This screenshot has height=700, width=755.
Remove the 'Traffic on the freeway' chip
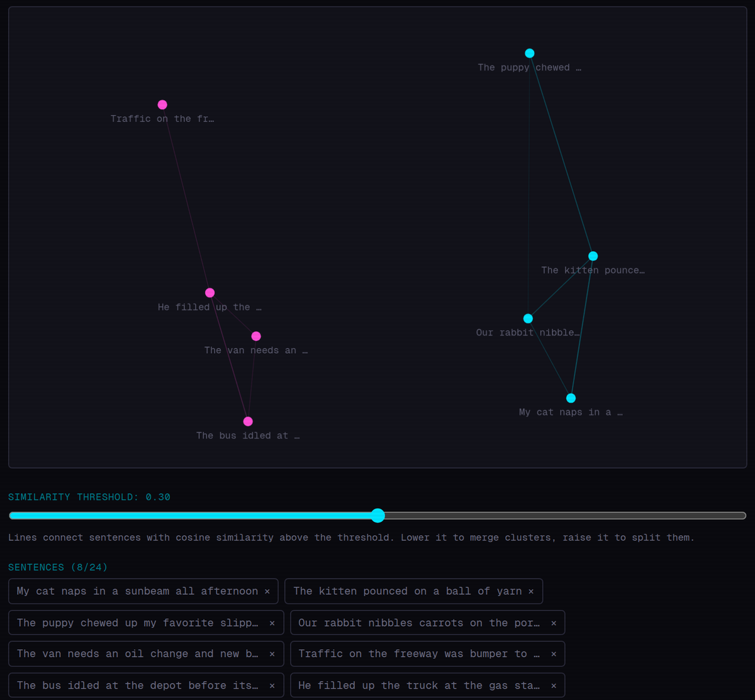(554, 654)
